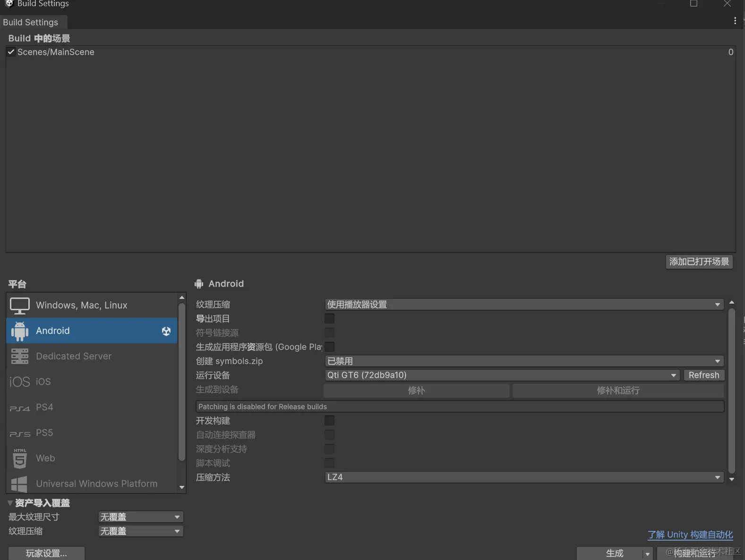This screenshot has height=560, width=745.
Task: Click the iOS platform logo
Action: [20, 382]
